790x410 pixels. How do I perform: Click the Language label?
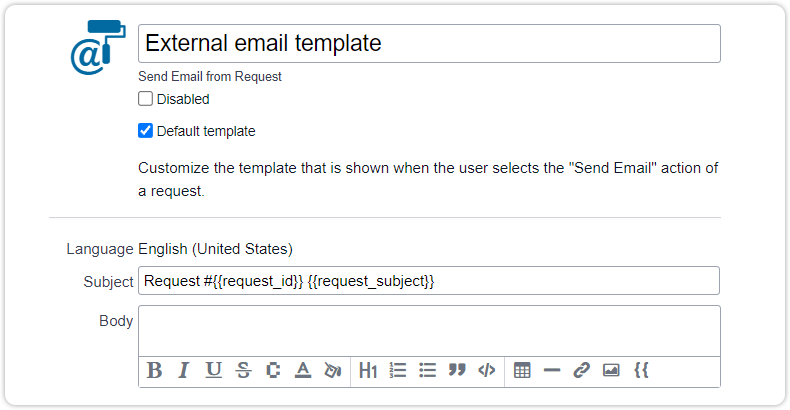click(100, 249)
